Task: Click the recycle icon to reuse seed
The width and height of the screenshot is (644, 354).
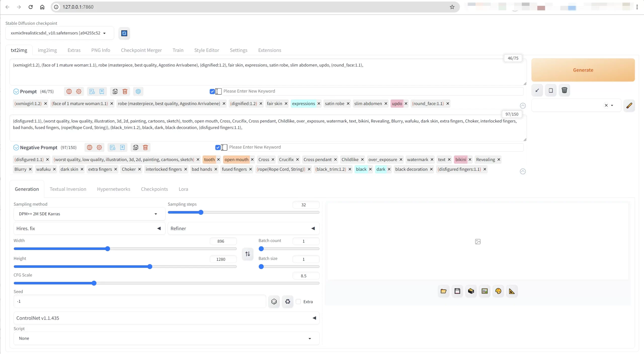Action: pyautogui.click(x=288, y=301)
